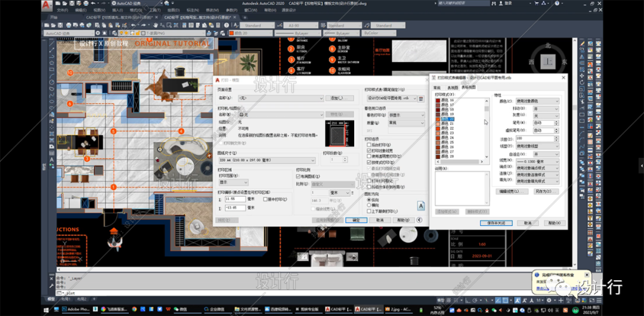Check 居中打印 checkbox
644x316 pixels.
tap(265, 199)
